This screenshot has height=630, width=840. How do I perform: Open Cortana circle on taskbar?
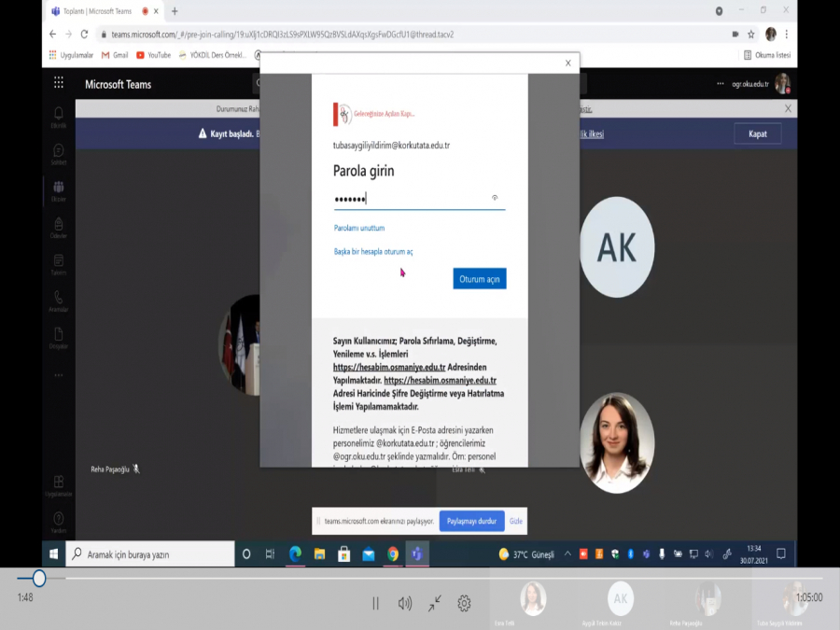coord(246,553)
